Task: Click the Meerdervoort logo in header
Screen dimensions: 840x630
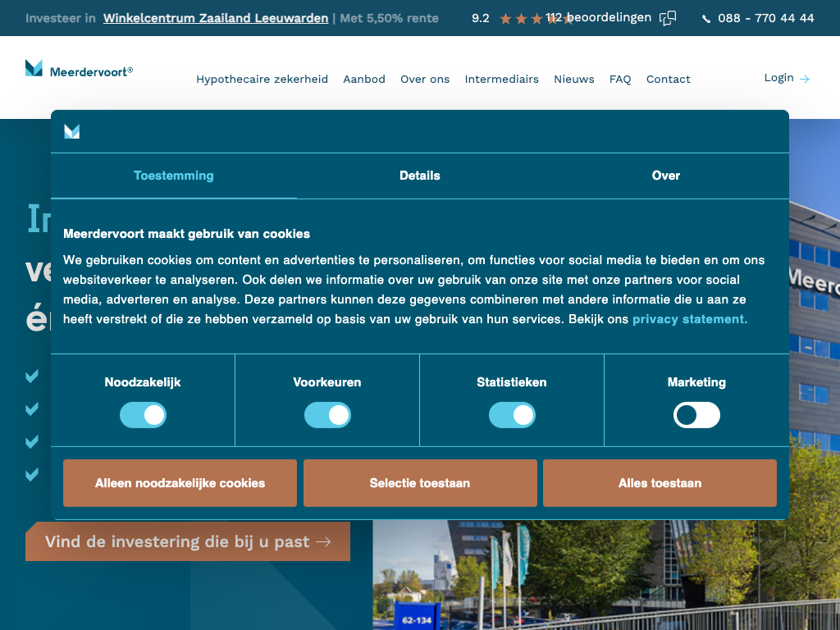Action: pyautogui.click(x=79, y=70)
